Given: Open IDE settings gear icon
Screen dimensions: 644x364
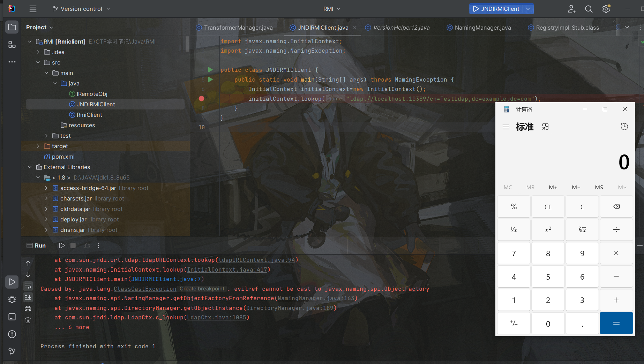Looking at the screenshot, I should coord(606,9).
